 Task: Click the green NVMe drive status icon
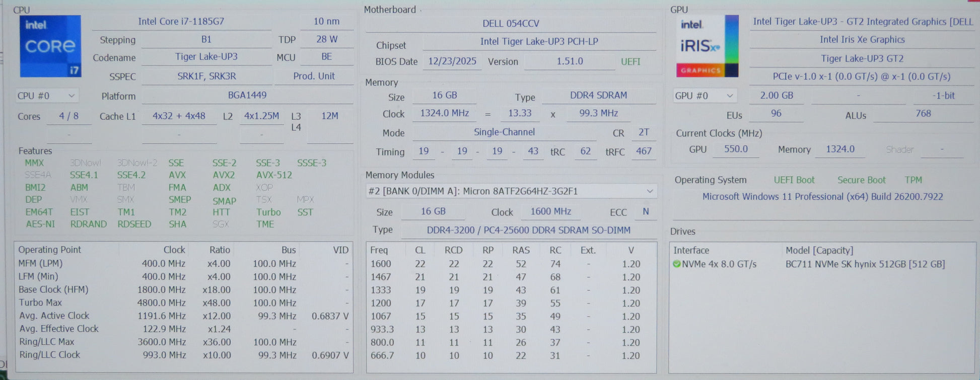[676, 264]
